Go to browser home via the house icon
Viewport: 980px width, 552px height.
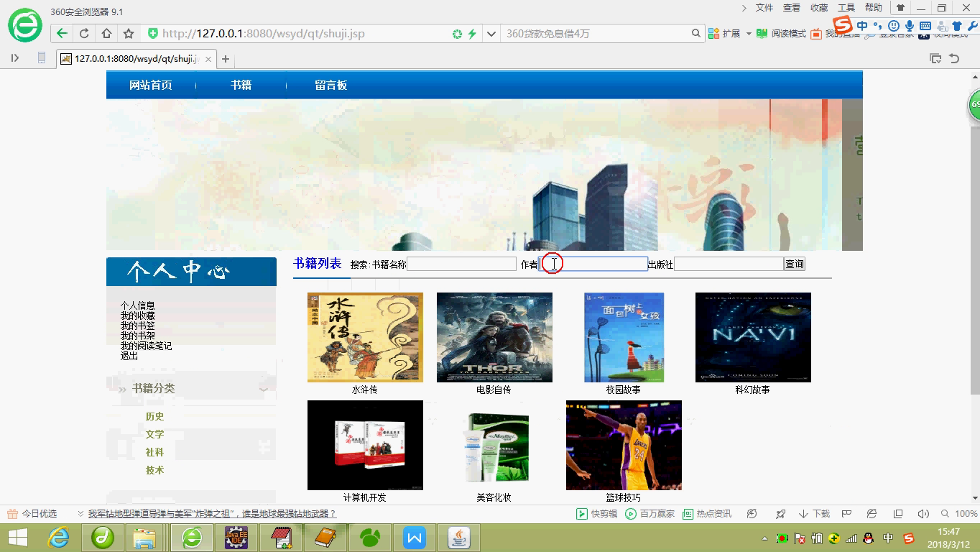106,33
